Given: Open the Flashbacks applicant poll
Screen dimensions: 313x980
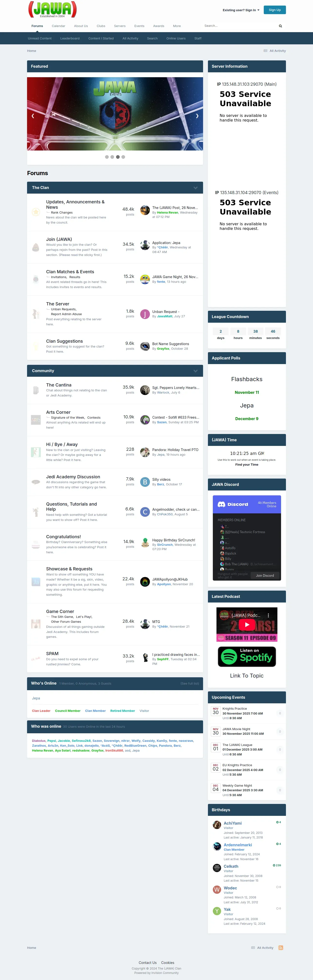Looking at the screenshot, I should coord(247,379).
